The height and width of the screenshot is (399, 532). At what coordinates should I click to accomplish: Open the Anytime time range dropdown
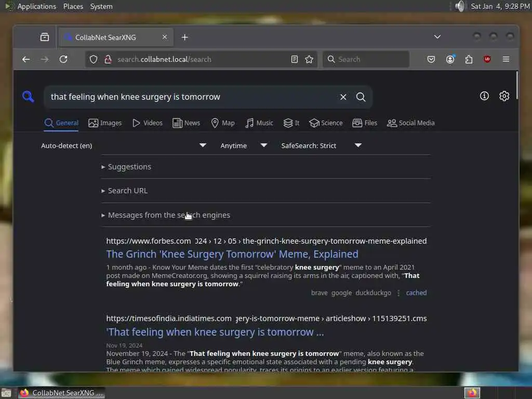tap(244, 145)
